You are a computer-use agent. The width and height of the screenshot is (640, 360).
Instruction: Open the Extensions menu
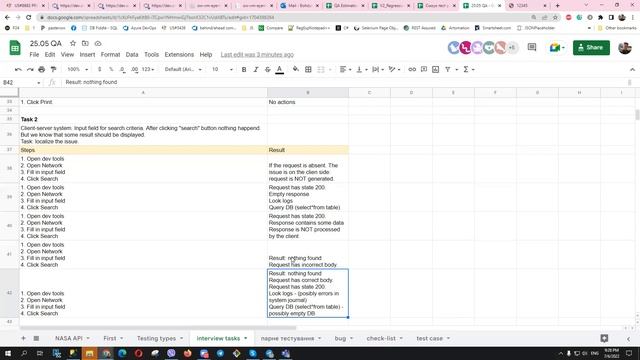[x=179, y=55]
